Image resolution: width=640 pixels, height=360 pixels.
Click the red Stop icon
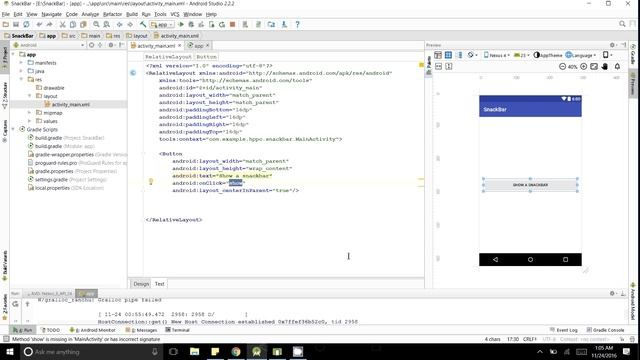pos(233,24)
